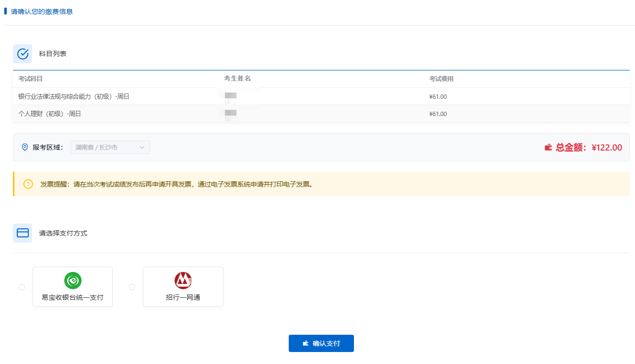Click the location pin icon beside 报考区域
635x364 pixels.
[x=25, y=147]
